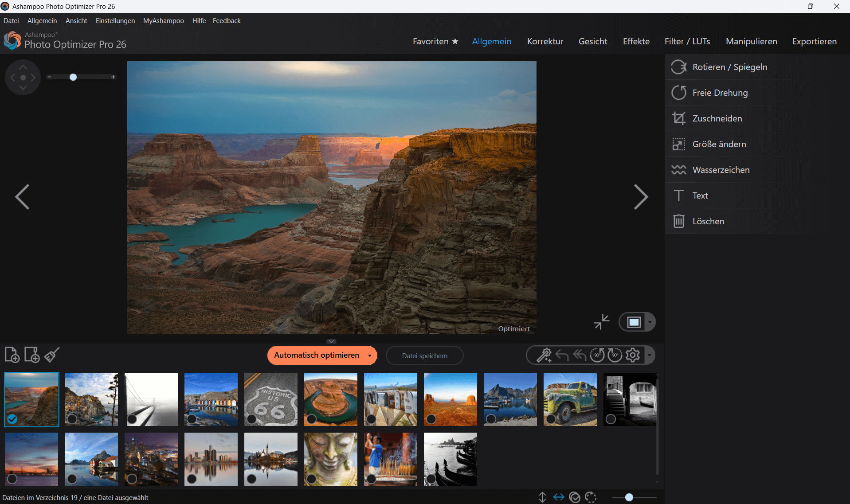850x504 pixels.
Task: Toggle the before/after comparison view
Action: point(635,322)
